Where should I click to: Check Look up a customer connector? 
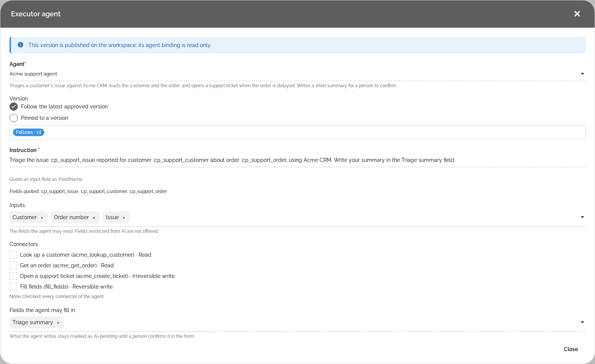pyautogui.click(x=13, y=255)
